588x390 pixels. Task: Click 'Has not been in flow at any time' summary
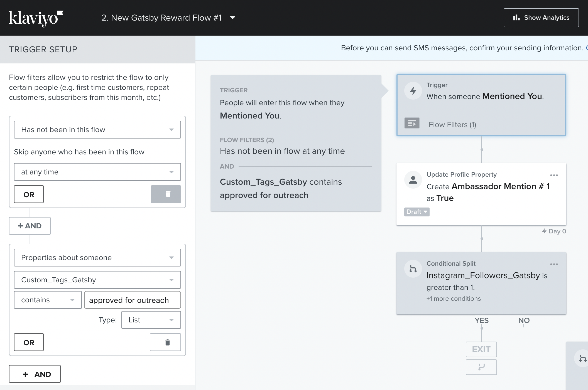click(x=282, y=151)
